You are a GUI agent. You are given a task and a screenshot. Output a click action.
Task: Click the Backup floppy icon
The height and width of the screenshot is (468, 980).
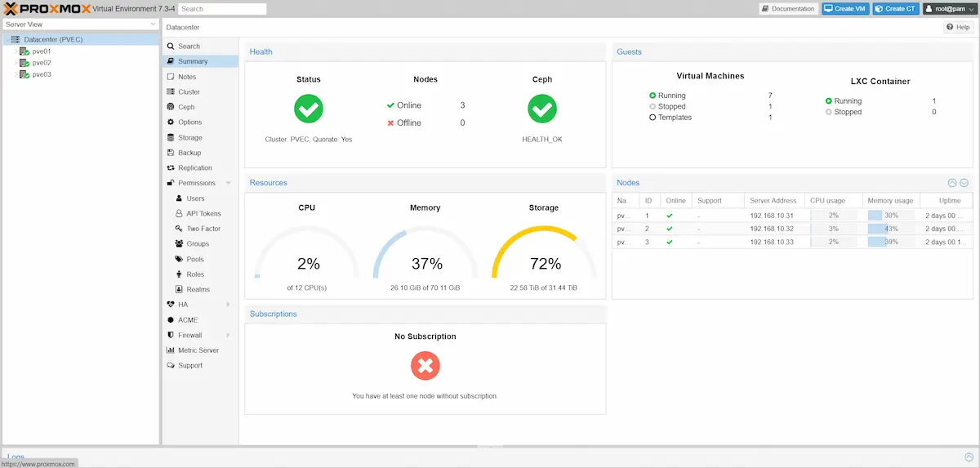point(171,153)
